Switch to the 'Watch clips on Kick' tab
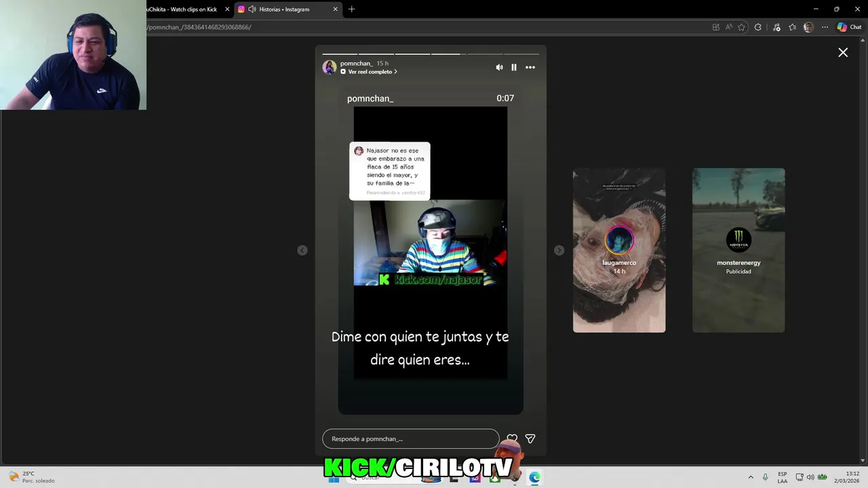This screenshot has width=868, height=488. point(183,9)
